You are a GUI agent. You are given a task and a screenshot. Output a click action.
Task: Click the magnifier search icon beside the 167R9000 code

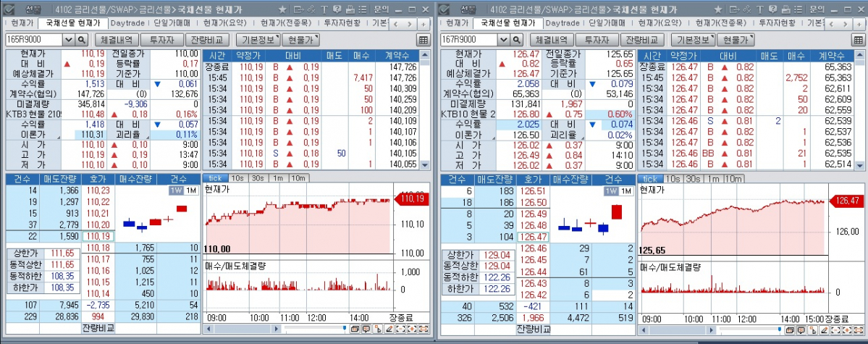(517, 40)
